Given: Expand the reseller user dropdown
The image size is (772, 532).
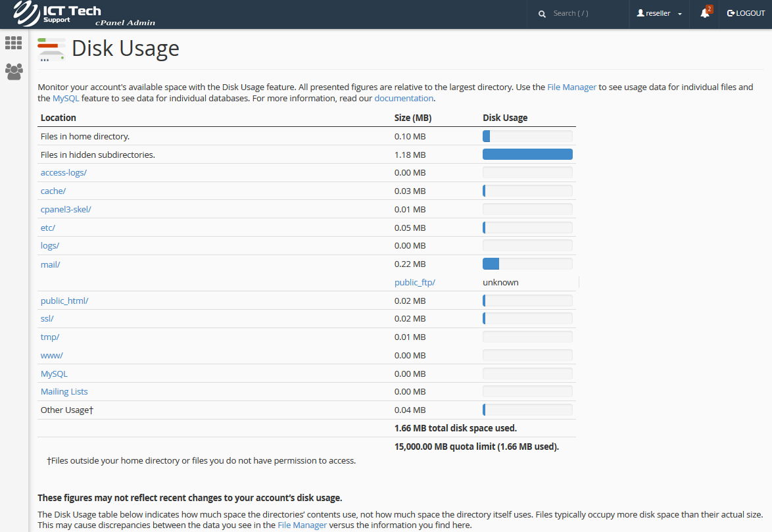Looking at the screenshot, I should point(659,13).
